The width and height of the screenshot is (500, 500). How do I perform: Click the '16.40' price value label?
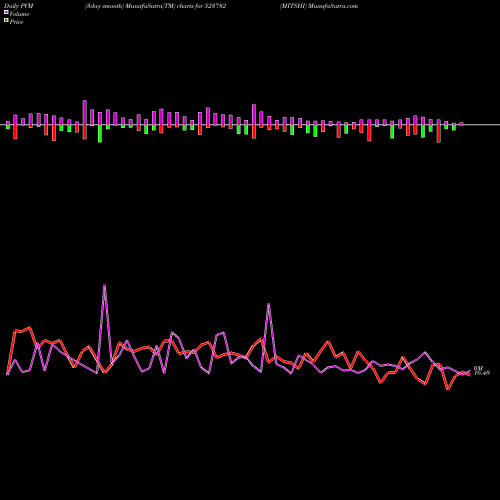coord(482,373)
